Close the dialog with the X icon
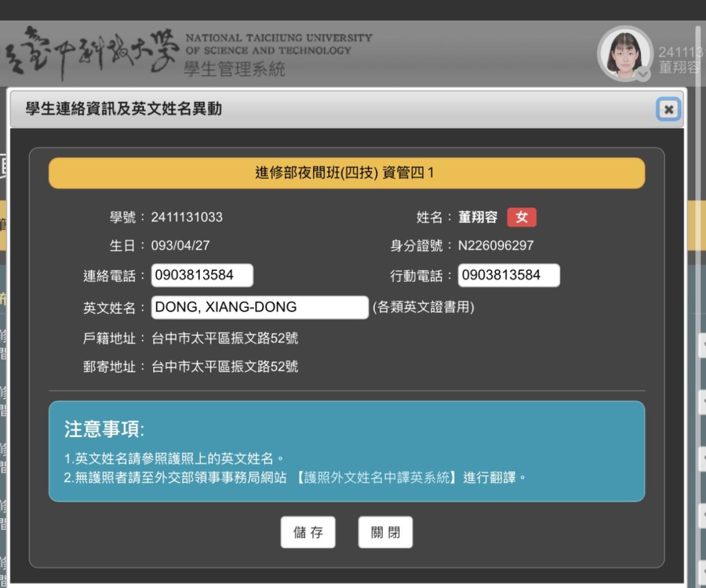This screenshot has height=588, width=706. click(668, 109)
